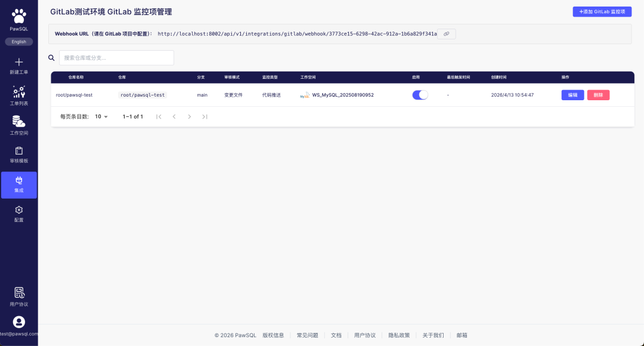Click 添加 GitLab 监控项 button
Viewport: 644px width, 346px height.
[x=602, y=11]
